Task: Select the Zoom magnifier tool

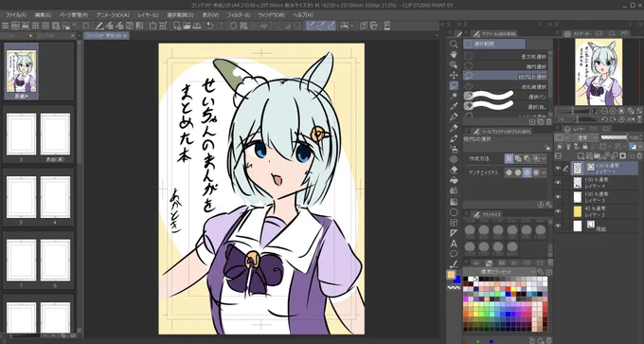Action: click(x=454, y=44)
